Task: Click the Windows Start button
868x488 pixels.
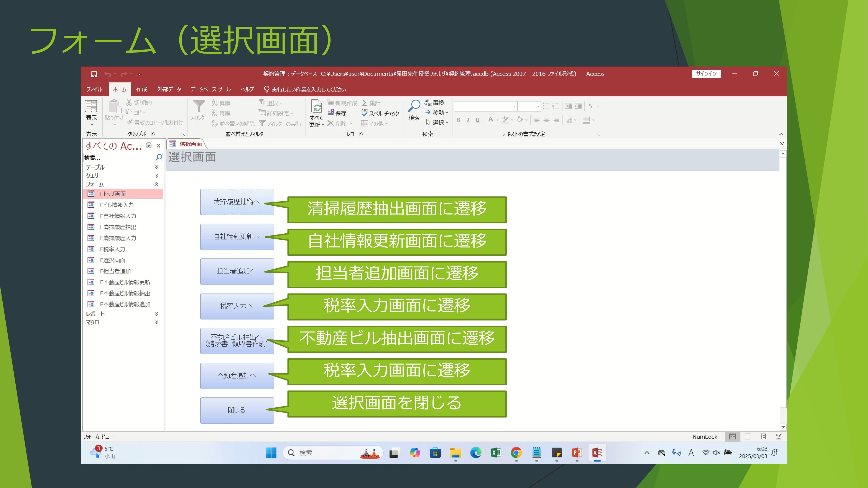Action: (271, 453)
